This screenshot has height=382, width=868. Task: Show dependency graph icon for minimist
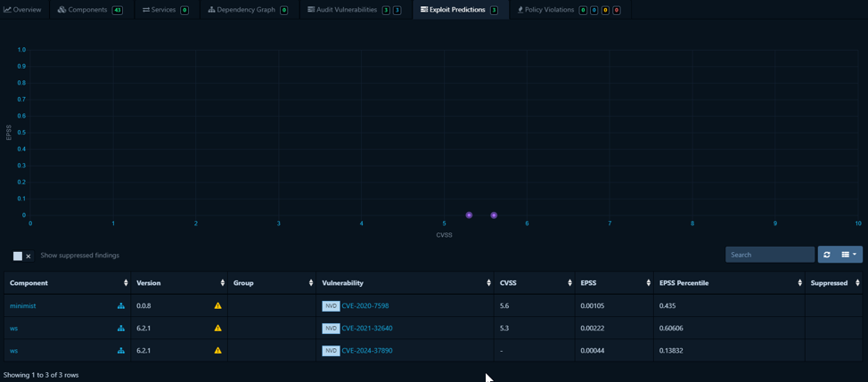(x=121, y=305)
